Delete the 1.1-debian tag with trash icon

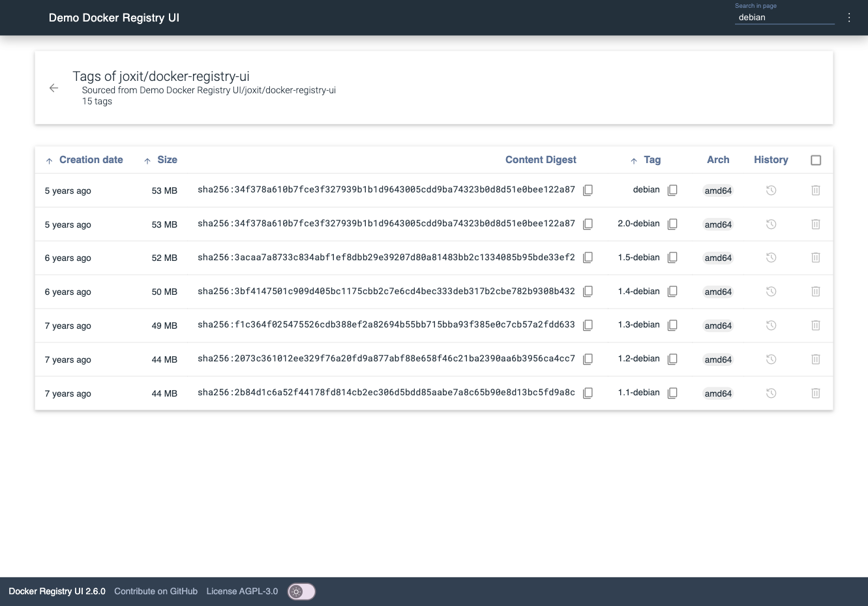(x=815, y=393)
